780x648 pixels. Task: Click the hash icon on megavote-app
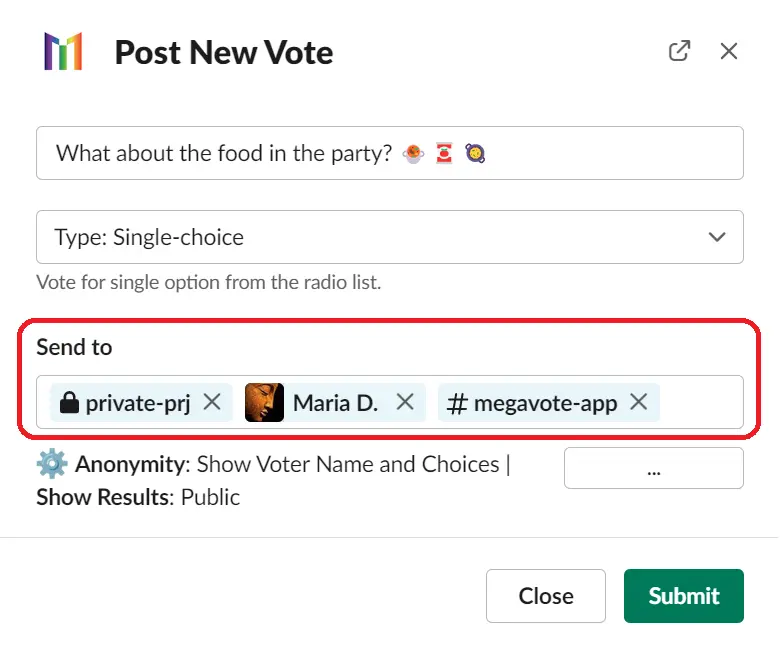457,403
